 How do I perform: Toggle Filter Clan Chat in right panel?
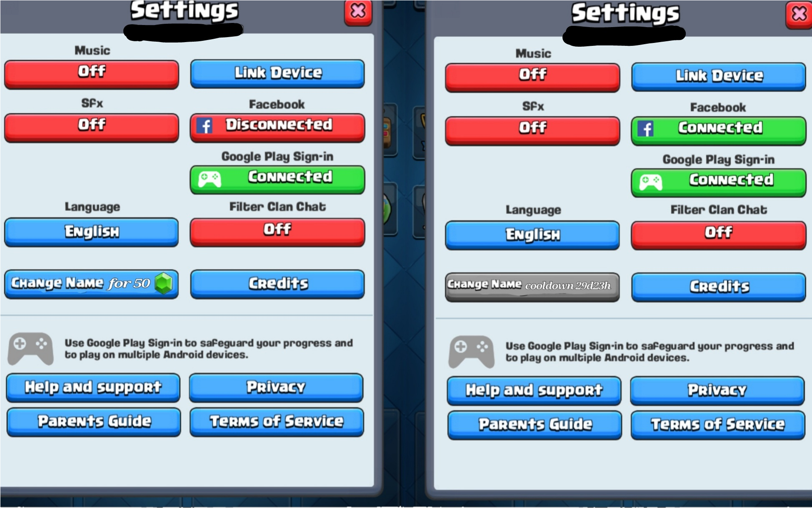click(x=719, y=235)
